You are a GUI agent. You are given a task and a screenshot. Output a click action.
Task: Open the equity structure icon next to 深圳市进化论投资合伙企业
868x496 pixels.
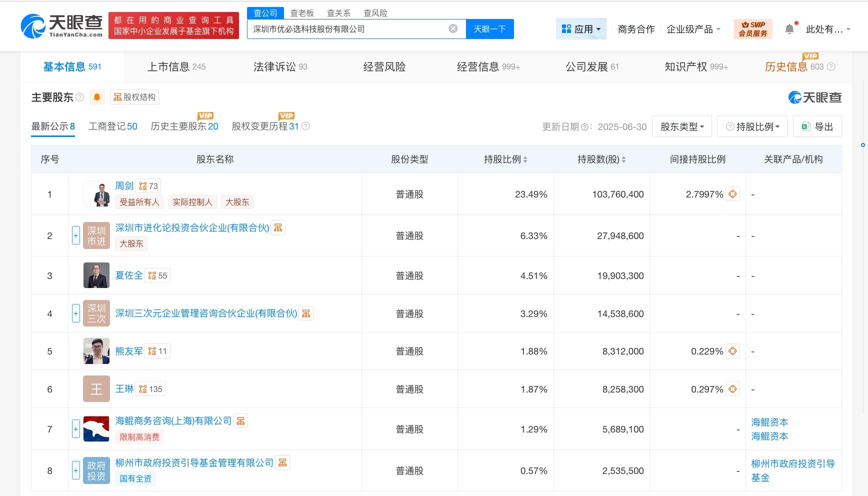(278, 228)
